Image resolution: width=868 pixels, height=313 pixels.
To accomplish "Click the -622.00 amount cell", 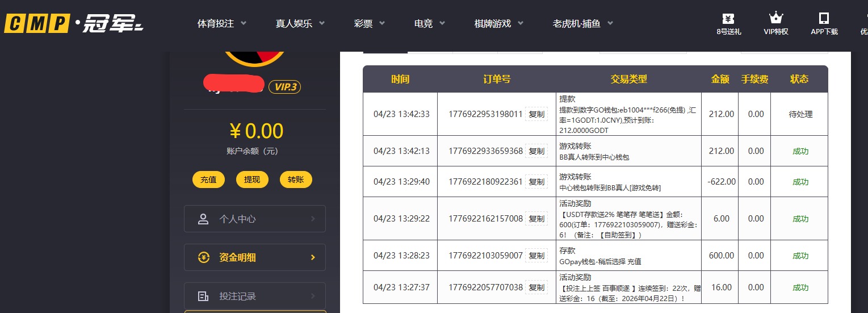I will [721, 182].
